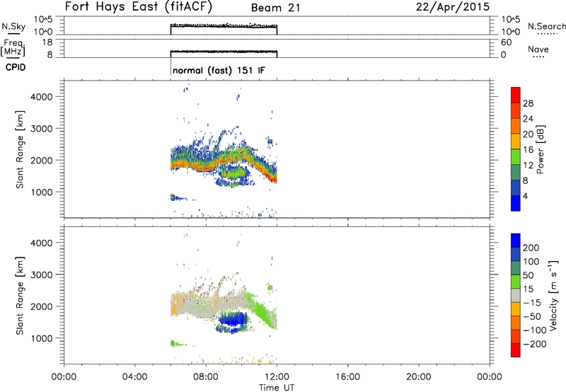566x392 pixels.
Task: Click the '1000' tick of the velocity panel
Action: point(42,338)
